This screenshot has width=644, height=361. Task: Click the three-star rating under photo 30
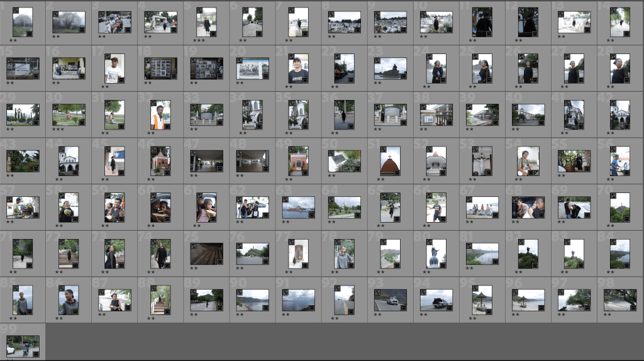pos(58,131)
